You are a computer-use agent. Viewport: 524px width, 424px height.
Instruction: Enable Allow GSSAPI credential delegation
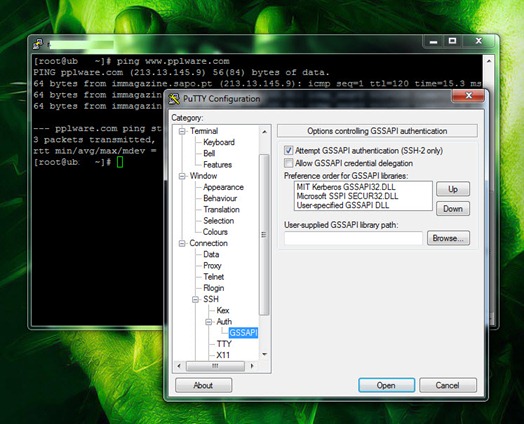click(288, 163)
